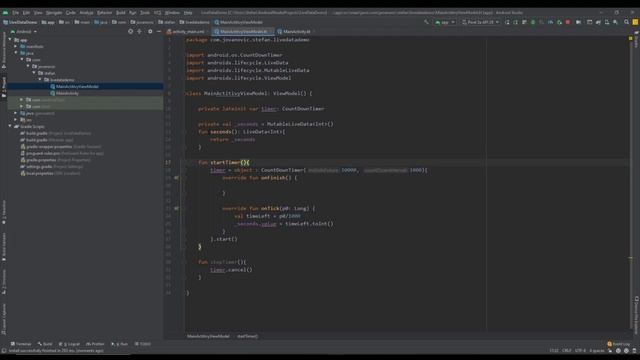This screenshot has width=640, height=360.
Task: Click the CRLF line separator status entry
Action: (567, 350)
